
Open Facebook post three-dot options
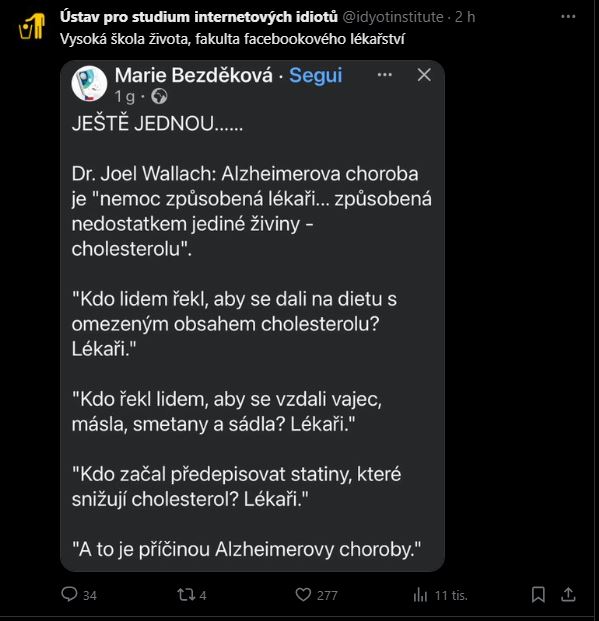point(384,75)
